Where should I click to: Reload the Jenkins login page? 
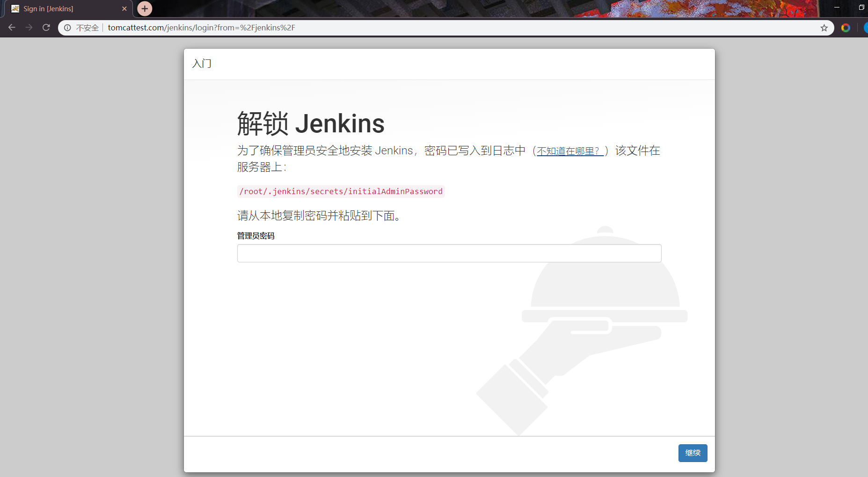tap(46, 28)
